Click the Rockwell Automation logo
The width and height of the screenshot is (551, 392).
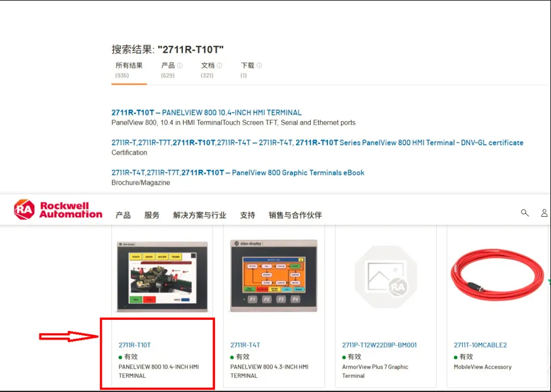point(58,210)
